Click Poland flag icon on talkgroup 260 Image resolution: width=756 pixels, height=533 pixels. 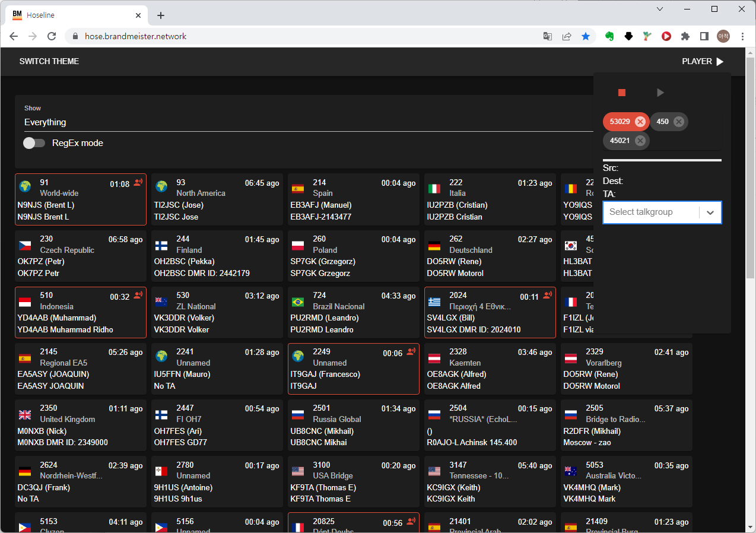(298, 245)
